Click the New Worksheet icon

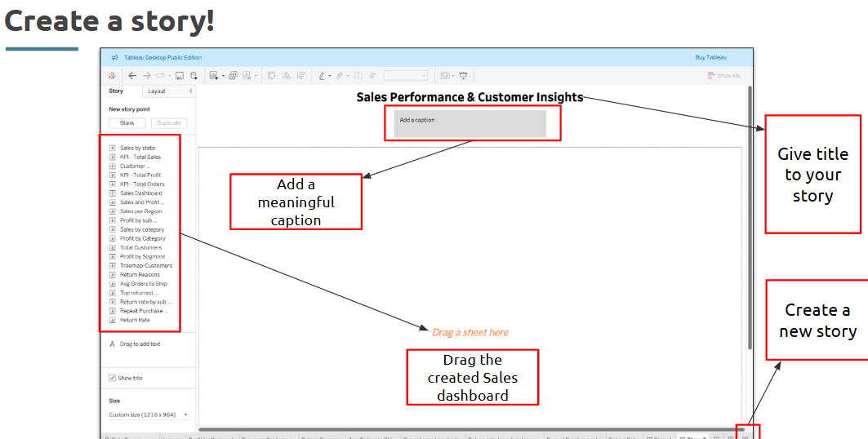[214, 76]
